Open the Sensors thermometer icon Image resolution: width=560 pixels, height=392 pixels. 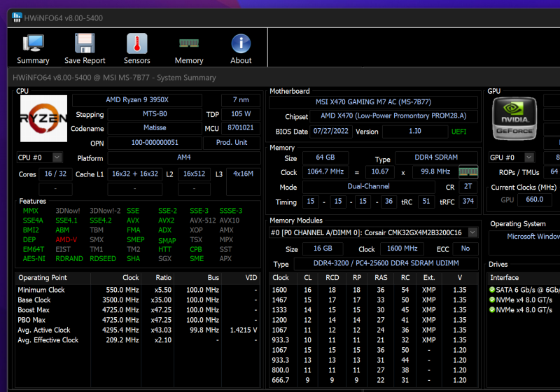click(137, 44)
